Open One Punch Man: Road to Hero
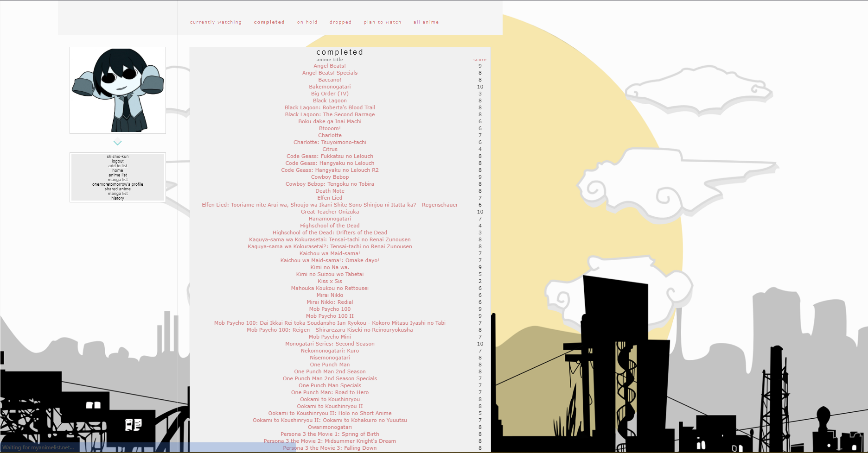Screen dimensions: 868x453 [x=330, y=392]
